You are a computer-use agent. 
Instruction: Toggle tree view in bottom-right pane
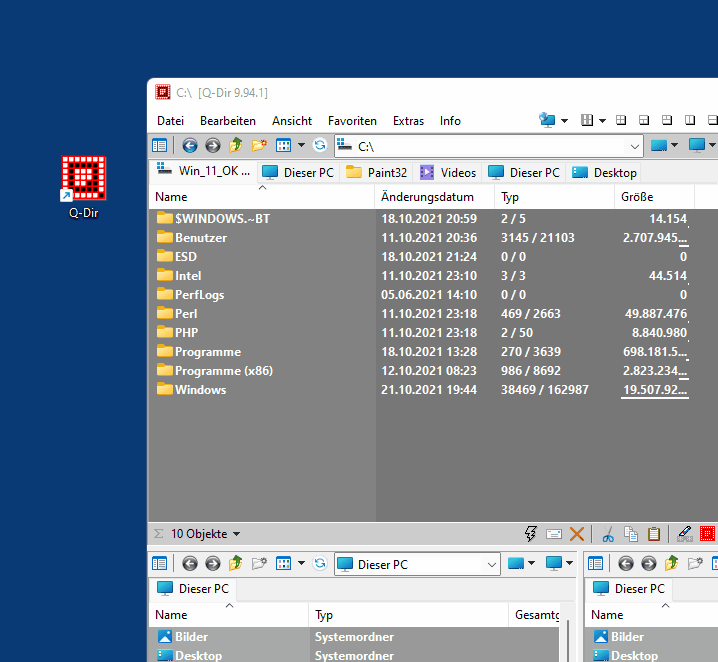595,564
